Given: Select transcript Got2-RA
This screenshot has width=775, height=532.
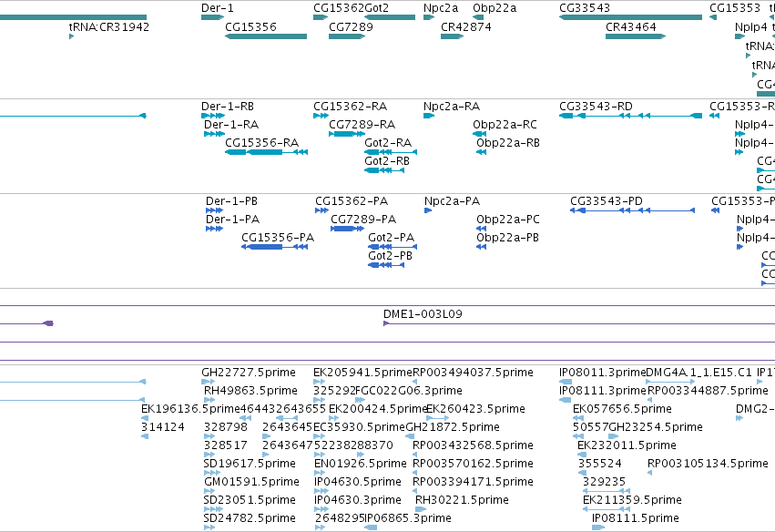Looking at the screenshot, I should 391,152.
